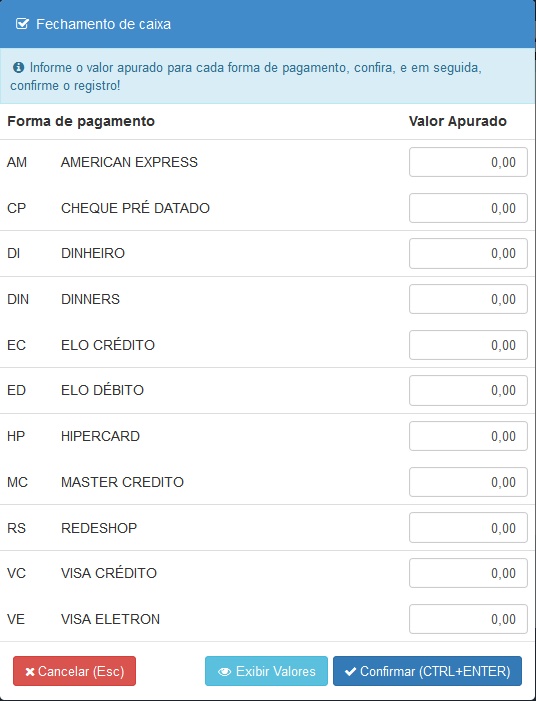This screenshot has width=536, height=701.
Task: Click the X icon on Cancelar button
Action: (x=30, y=671)
